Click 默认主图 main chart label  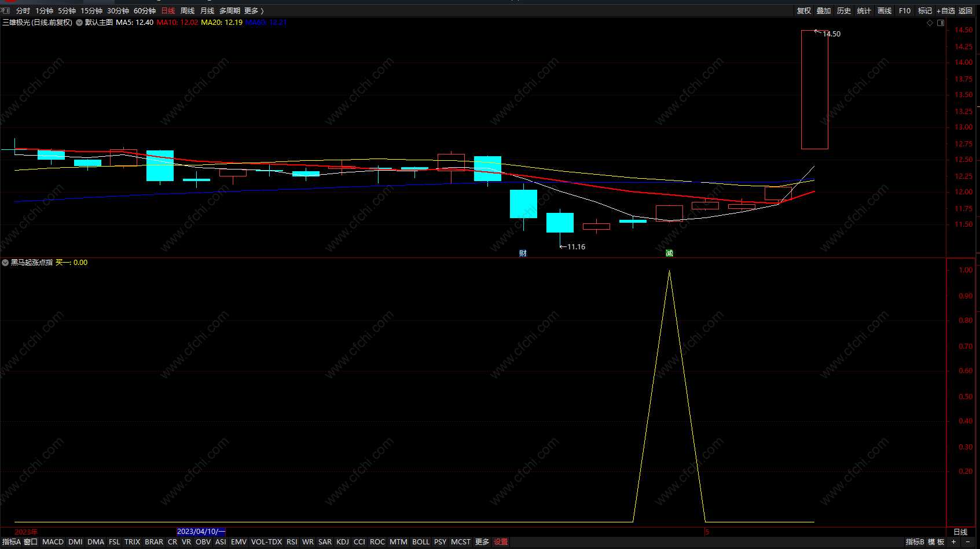coord(99,23)
